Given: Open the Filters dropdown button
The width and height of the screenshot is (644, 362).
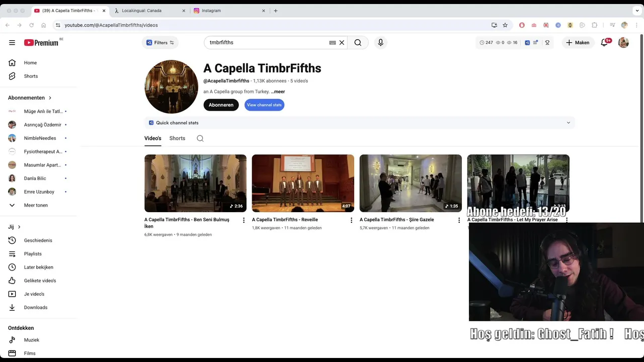Looking at the screenshot, I should [x=160, y=43].
